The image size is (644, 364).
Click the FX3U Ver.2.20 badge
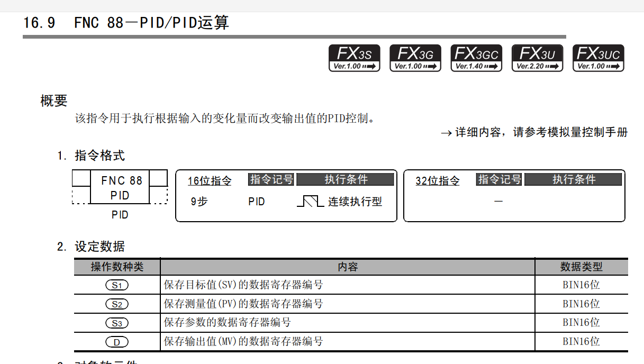(537, 58)
